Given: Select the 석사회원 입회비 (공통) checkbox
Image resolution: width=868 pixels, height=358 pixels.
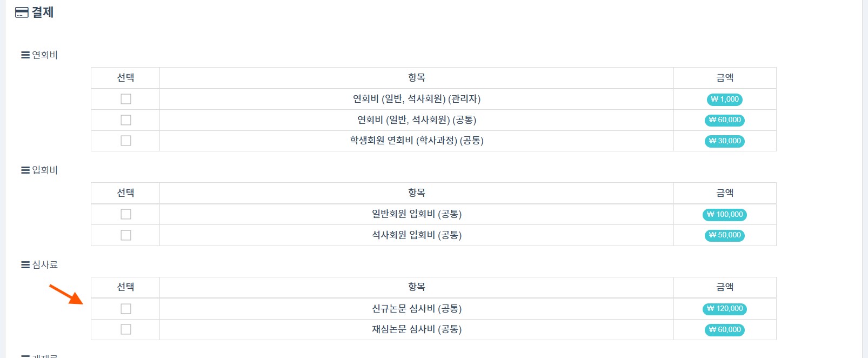Looking at the screenshot, I should [x=126, y=235].
